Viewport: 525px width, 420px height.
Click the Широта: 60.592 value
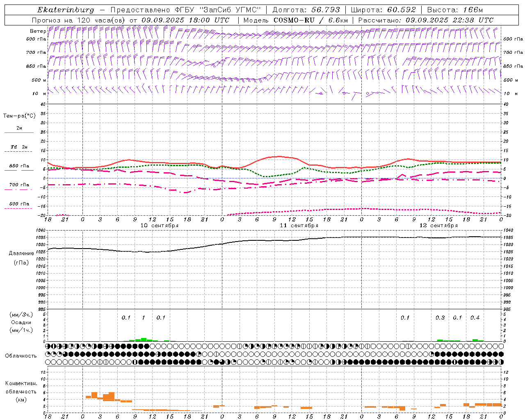(383, 10)
